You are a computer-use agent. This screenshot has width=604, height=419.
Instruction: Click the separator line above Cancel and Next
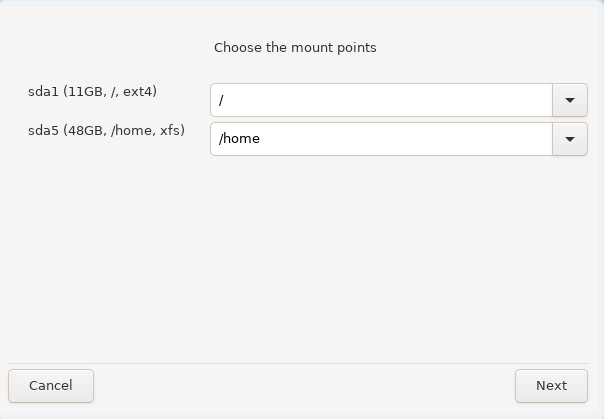click(298, 363)
